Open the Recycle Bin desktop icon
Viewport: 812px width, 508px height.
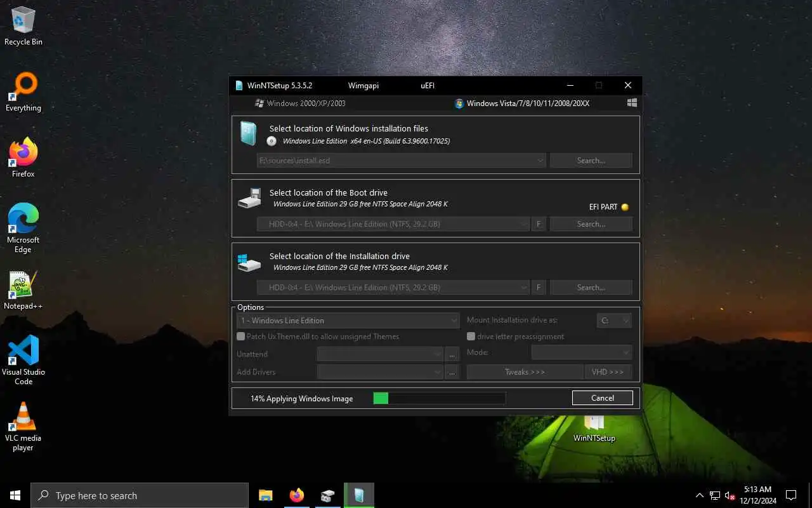tap(23, 27)
